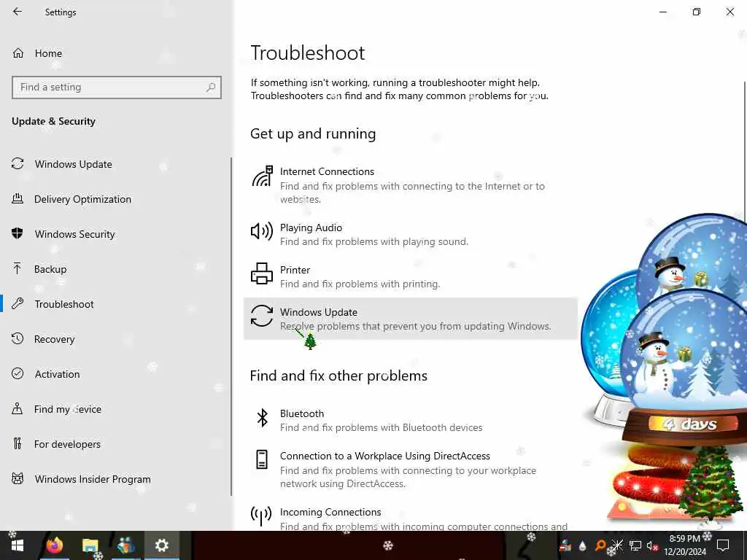
Task: Open the Activation settings page
Action: tap(57, 374)
